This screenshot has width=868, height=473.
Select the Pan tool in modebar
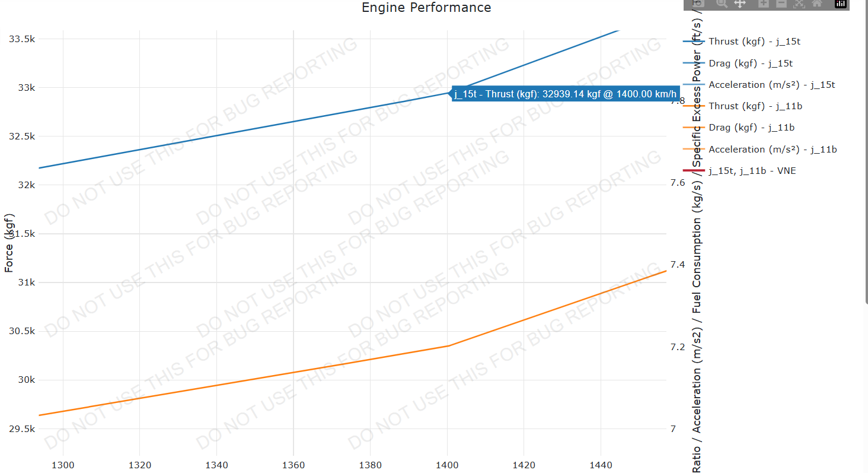[x=740, y=3]
